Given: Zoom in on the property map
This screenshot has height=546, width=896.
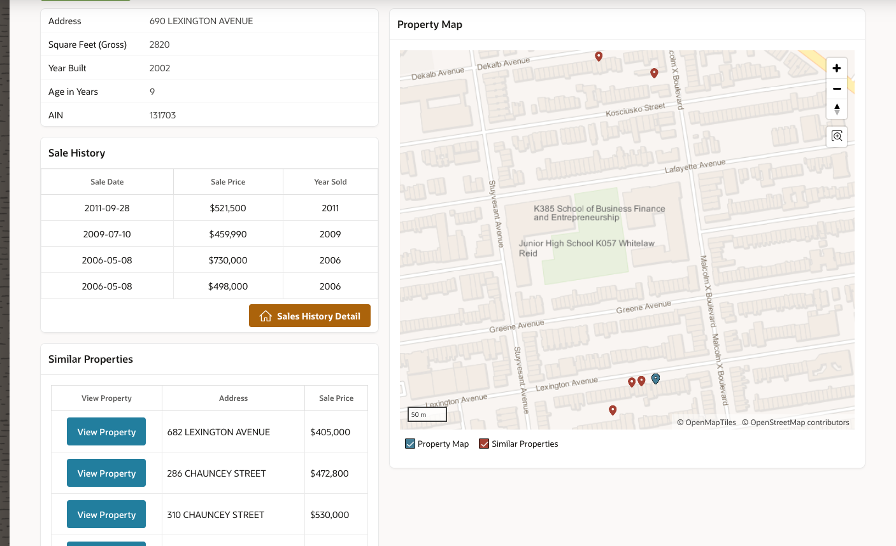Looking at the screenshot, I should (837, 68).
